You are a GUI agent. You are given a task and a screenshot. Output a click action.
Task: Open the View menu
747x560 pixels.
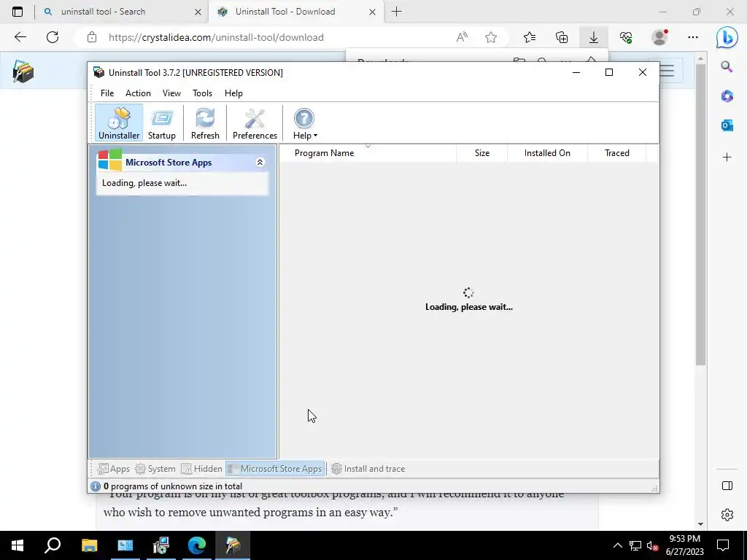coord(171,93)
